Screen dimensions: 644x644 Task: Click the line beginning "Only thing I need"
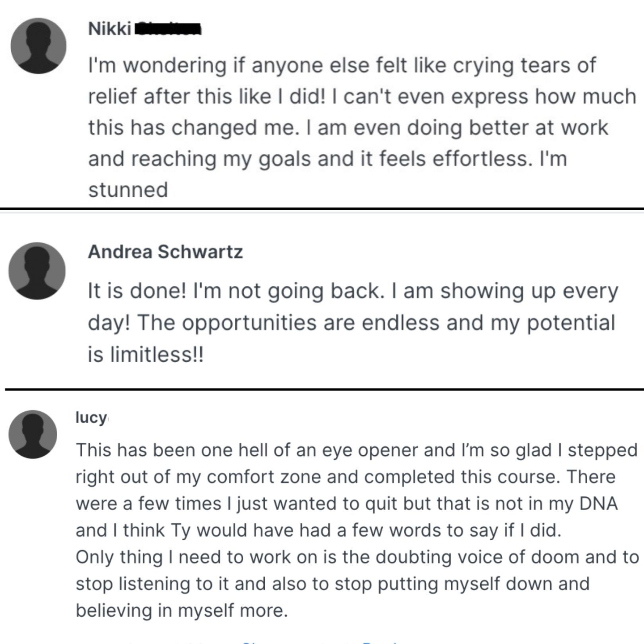click(x=357, y=557)
